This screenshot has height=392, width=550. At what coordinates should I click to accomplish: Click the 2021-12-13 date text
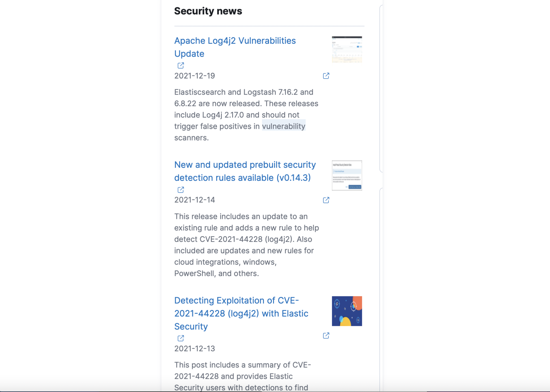point(195,349)
